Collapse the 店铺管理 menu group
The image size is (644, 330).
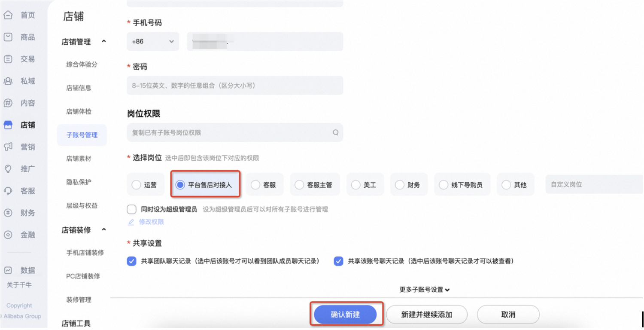[x=103, y=41]
